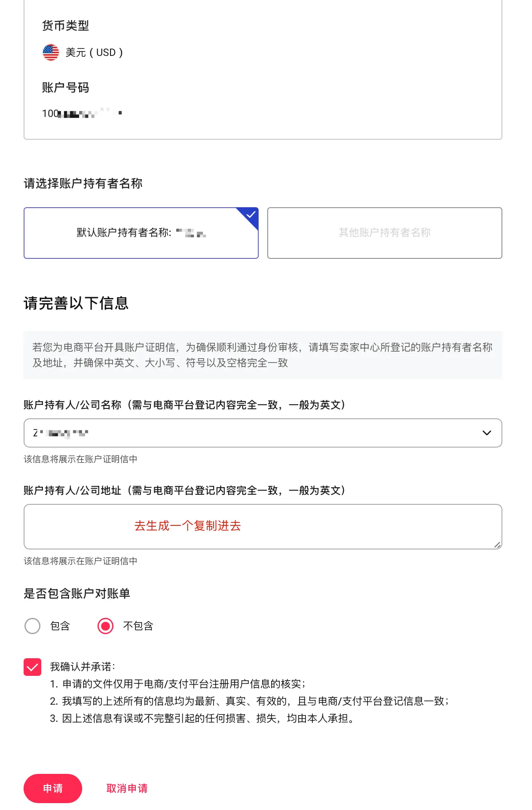Click the gray notice box about 电商平台 verification
Screen dimensions: 532x810
262,355
